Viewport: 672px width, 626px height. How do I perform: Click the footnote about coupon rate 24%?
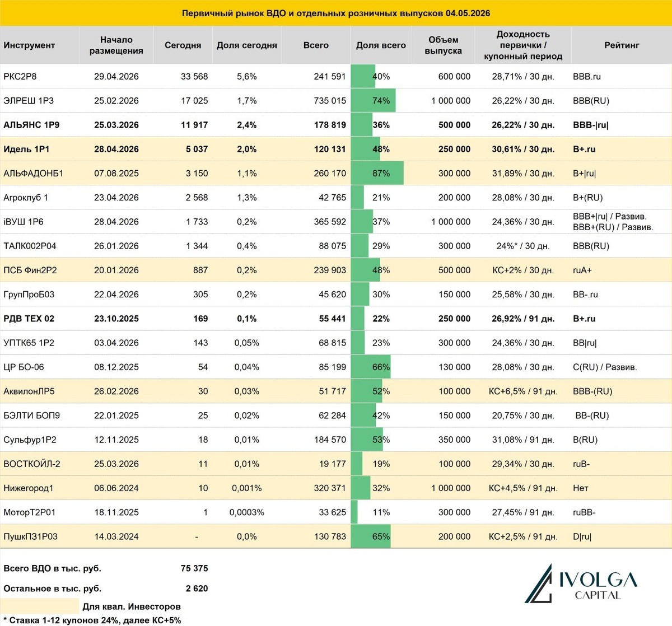pyautogui.click(x=92, y=620)
